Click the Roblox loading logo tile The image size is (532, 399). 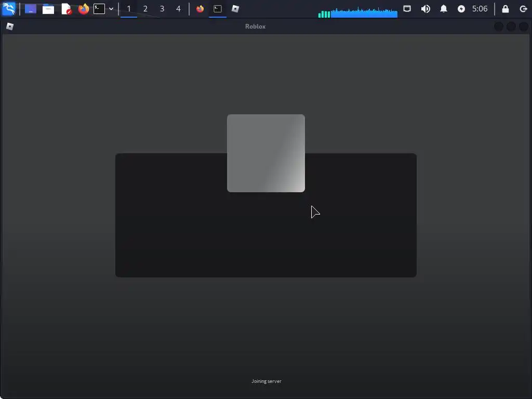tap(266, 153)
